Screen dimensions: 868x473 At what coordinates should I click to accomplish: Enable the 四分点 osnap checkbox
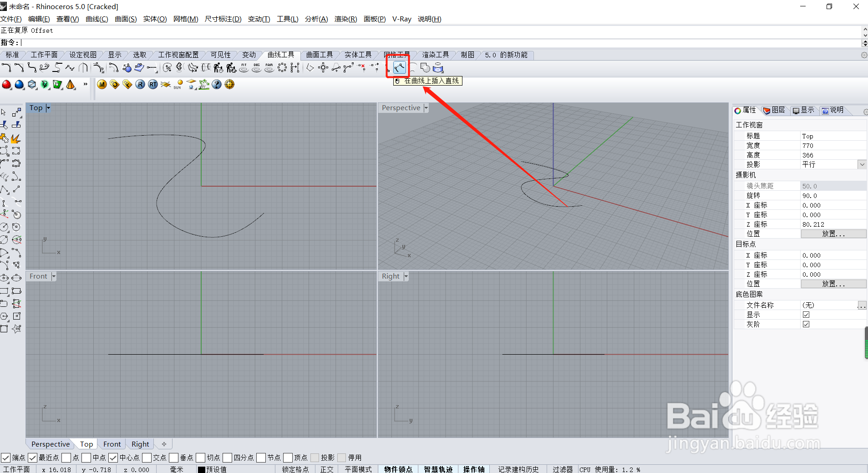coord(227,458)
